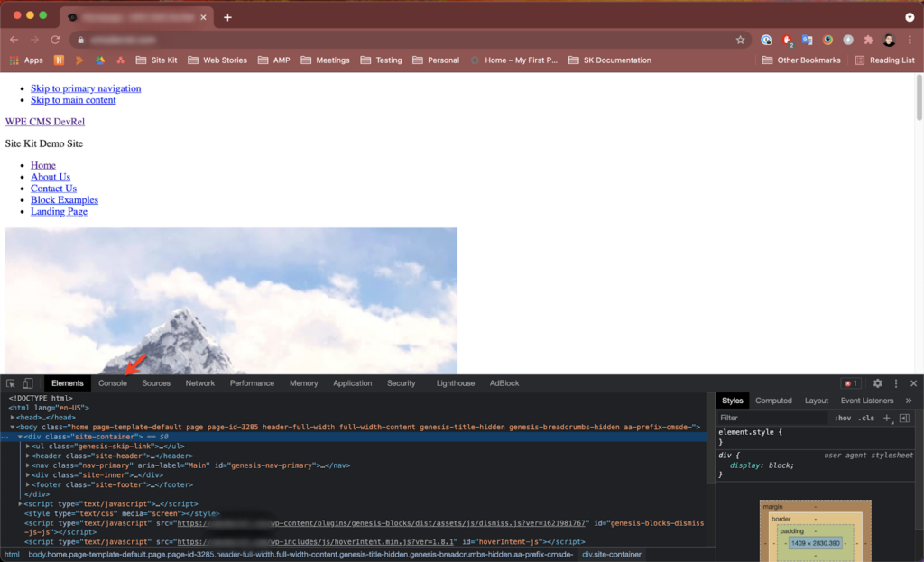Switch to the Console tab
Screen dimensions: 924x562
[113, 383]
